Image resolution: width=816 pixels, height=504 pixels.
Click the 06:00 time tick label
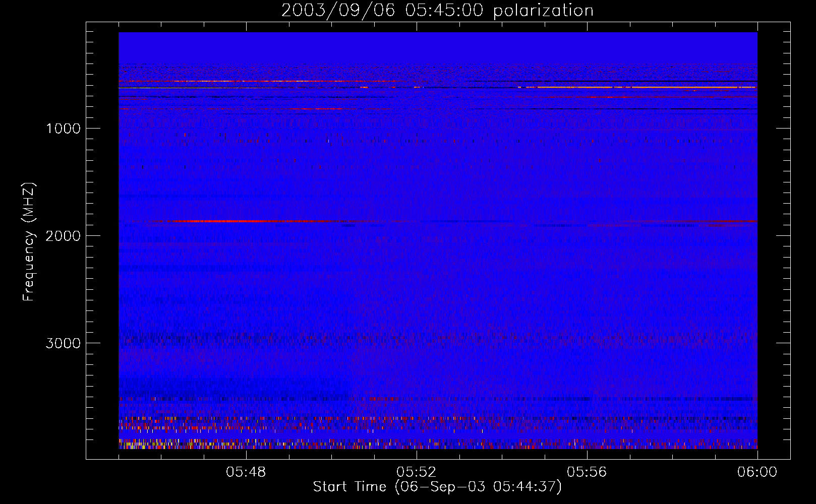click(757, 472)
